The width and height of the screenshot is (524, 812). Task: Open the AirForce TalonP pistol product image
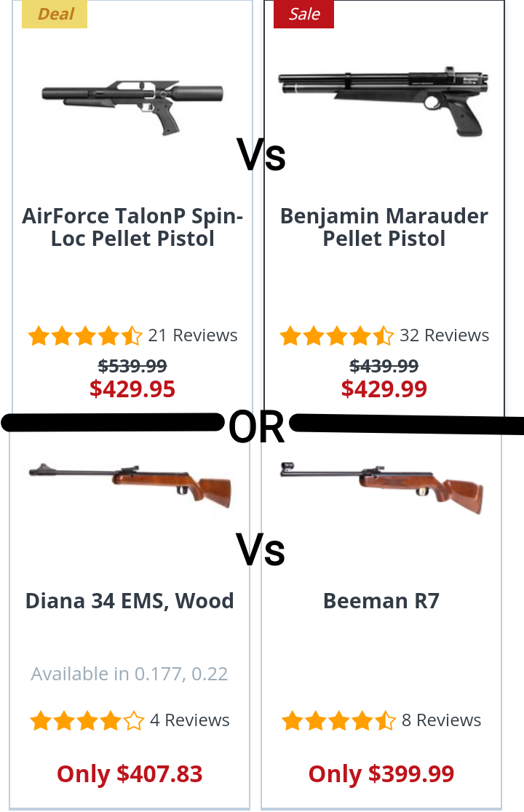pyautogui.click(x=132, y=107)
